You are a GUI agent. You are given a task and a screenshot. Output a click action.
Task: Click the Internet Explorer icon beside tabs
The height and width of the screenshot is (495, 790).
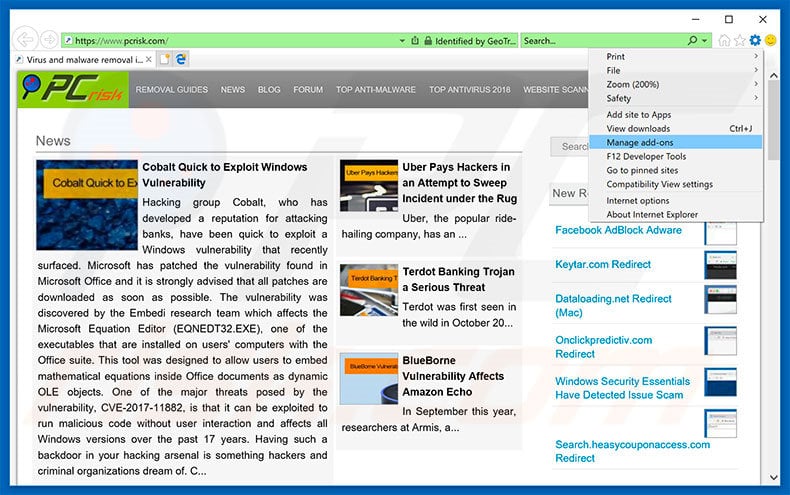pos(181,59)
